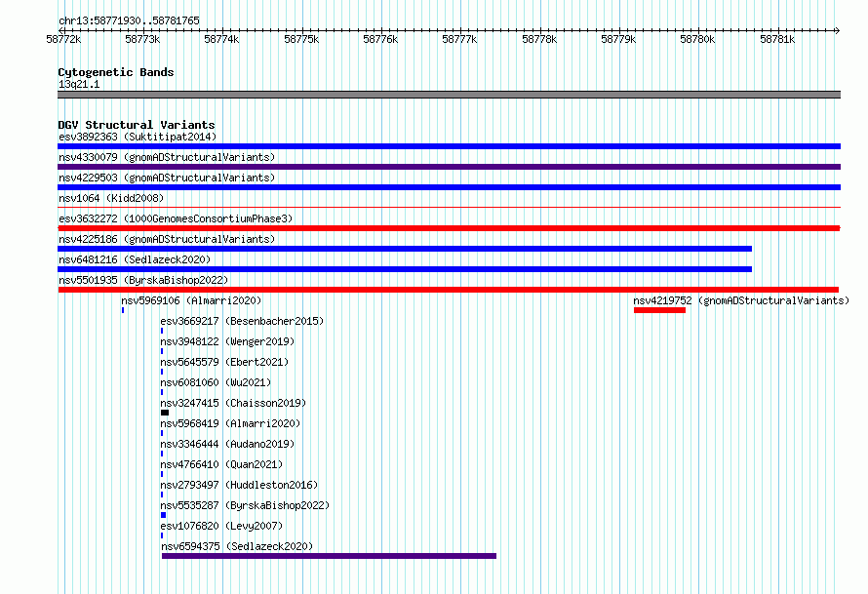This screenshot has width=868, height=594.
Task: Click the 58779k ruler tick label
Action: 619,39
